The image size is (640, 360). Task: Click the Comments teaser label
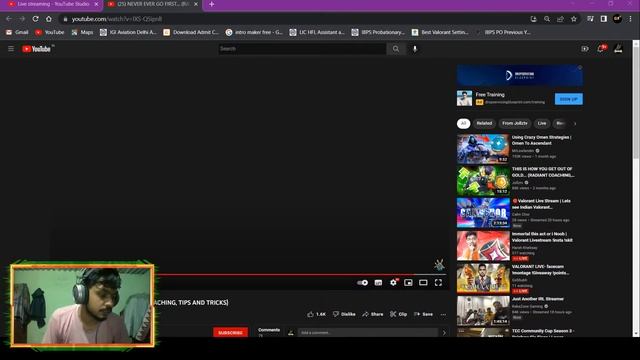coord(269,330)
